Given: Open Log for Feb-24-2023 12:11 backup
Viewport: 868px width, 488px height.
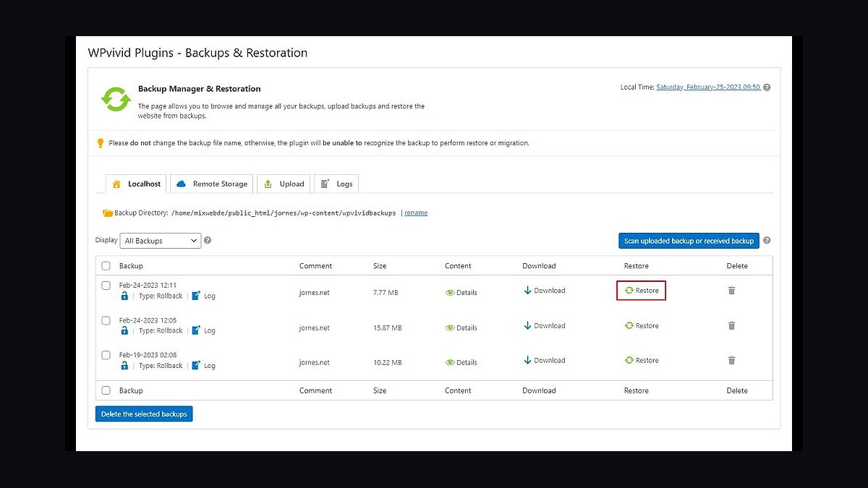Looking at the screenshot, I should coord(204,296).
